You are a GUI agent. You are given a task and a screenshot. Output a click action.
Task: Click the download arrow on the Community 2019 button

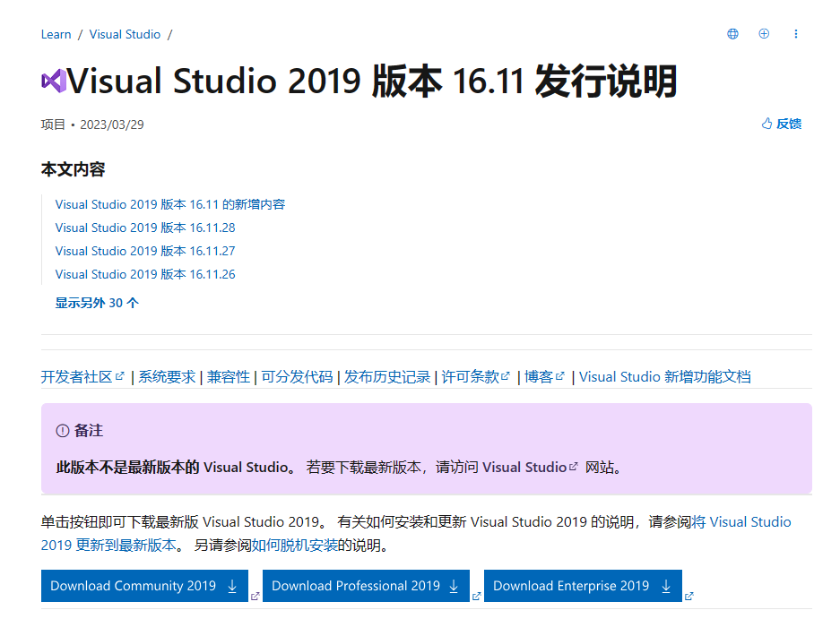[x=232, y=586]
